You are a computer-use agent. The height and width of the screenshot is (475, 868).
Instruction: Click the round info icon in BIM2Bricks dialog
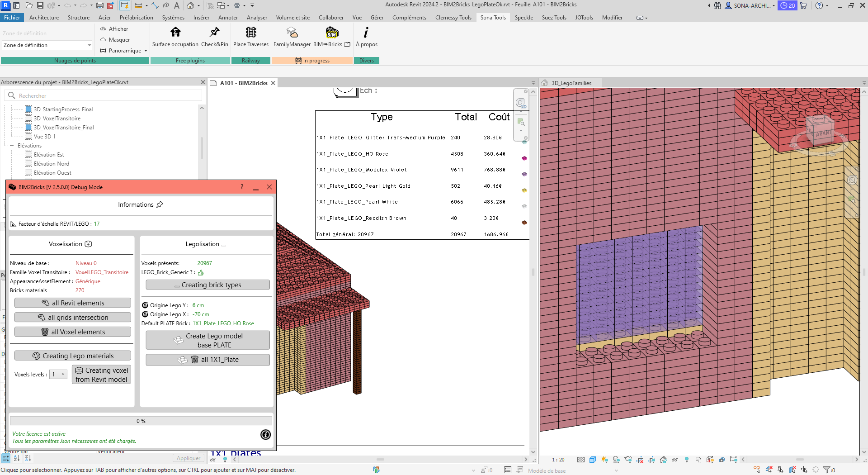(265, 435)
